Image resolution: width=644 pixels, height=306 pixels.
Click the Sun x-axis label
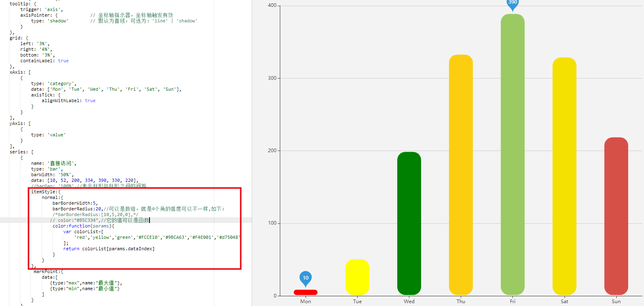[616, 302]
